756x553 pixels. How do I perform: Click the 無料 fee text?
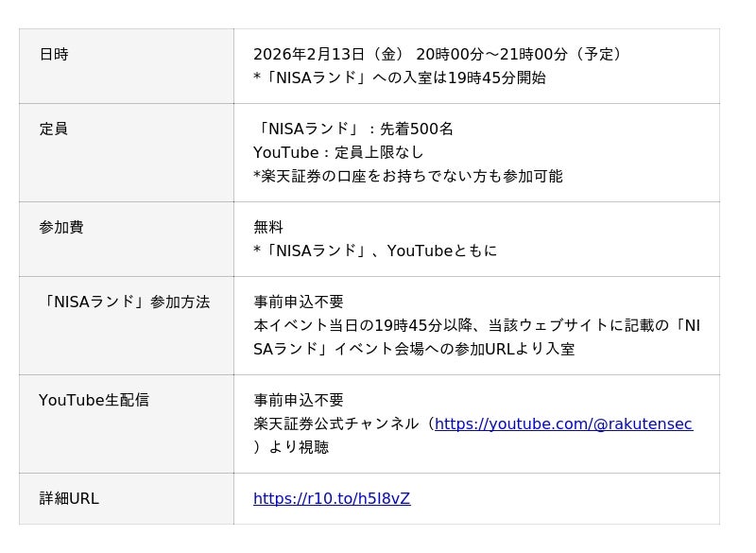click(x=268, y=228)
